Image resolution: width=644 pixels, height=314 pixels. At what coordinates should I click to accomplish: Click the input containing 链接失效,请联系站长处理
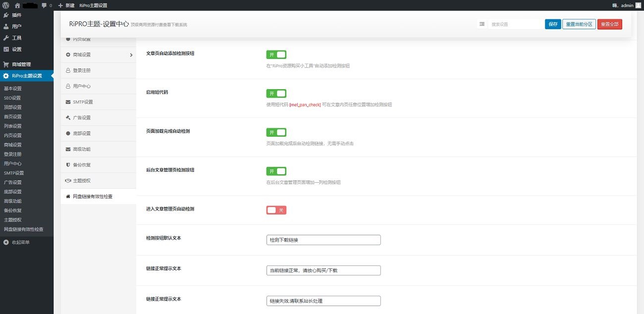323,301
